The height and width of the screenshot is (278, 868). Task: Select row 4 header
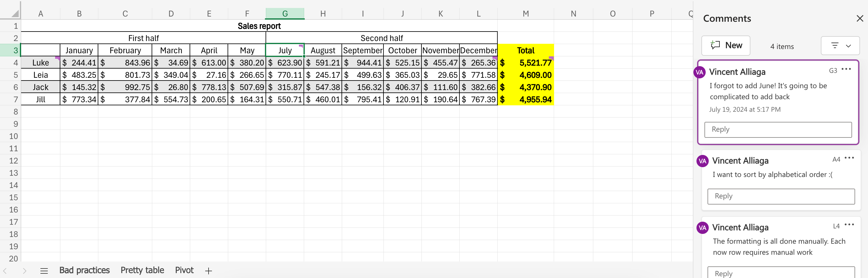pos(10,63)
